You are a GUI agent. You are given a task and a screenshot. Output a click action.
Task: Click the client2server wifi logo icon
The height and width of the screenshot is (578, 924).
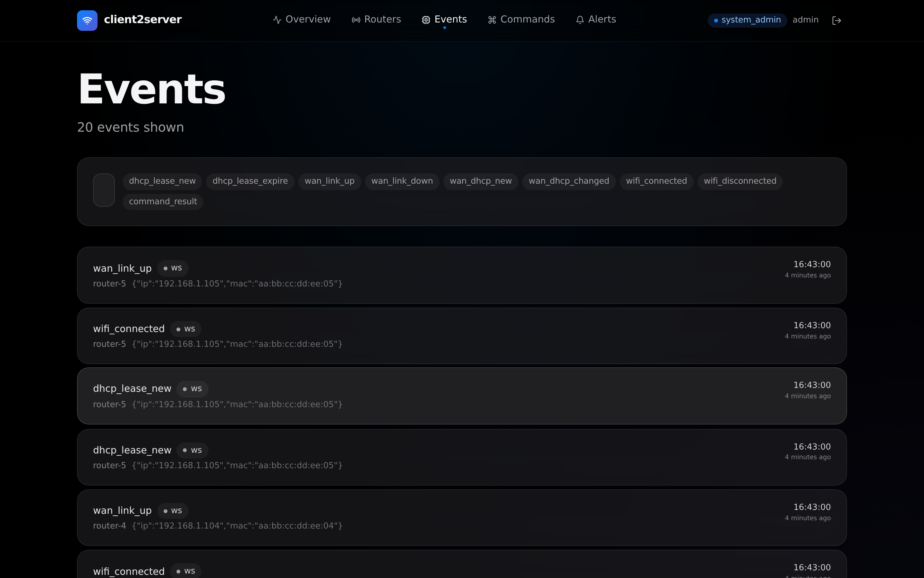pyautogui.click(x=87, y=20)
